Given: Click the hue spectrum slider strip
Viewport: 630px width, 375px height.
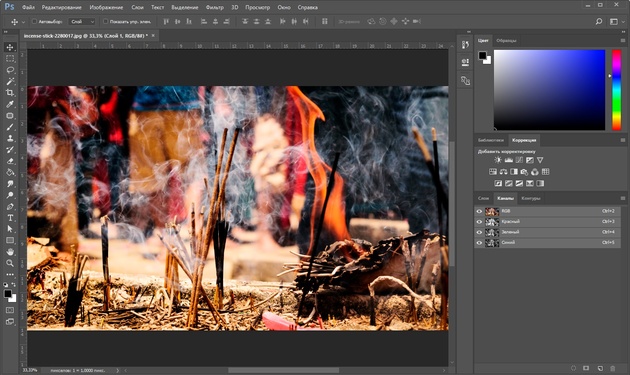Looking at the screenshot, I should 616,90.
